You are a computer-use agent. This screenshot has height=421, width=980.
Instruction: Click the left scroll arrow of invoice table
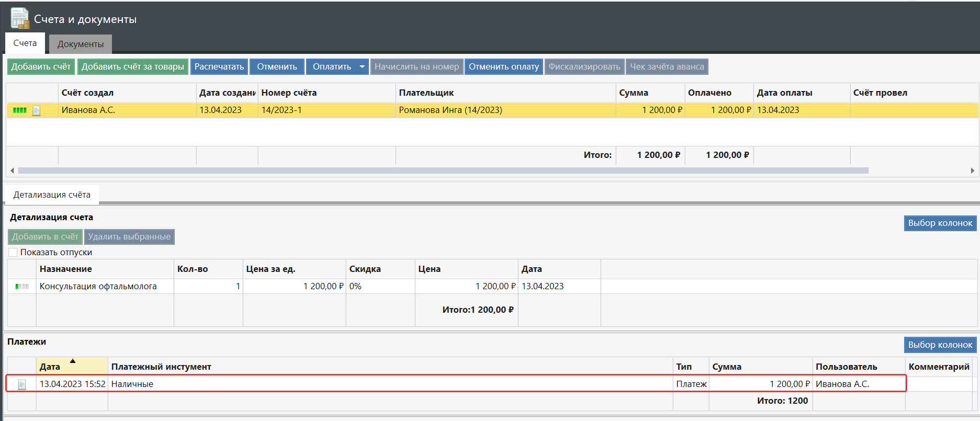click(x=12, y=170)
